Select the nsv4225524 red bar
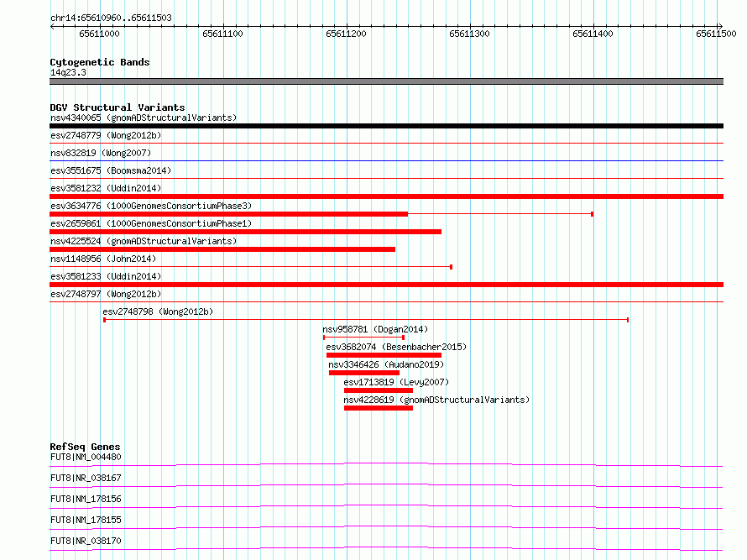The width and height of the screenshot is (747, 560). [222, 249]
